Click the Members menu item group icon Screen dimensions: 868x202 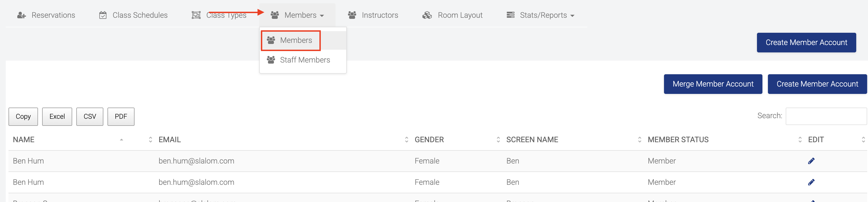tap(271, 40)
